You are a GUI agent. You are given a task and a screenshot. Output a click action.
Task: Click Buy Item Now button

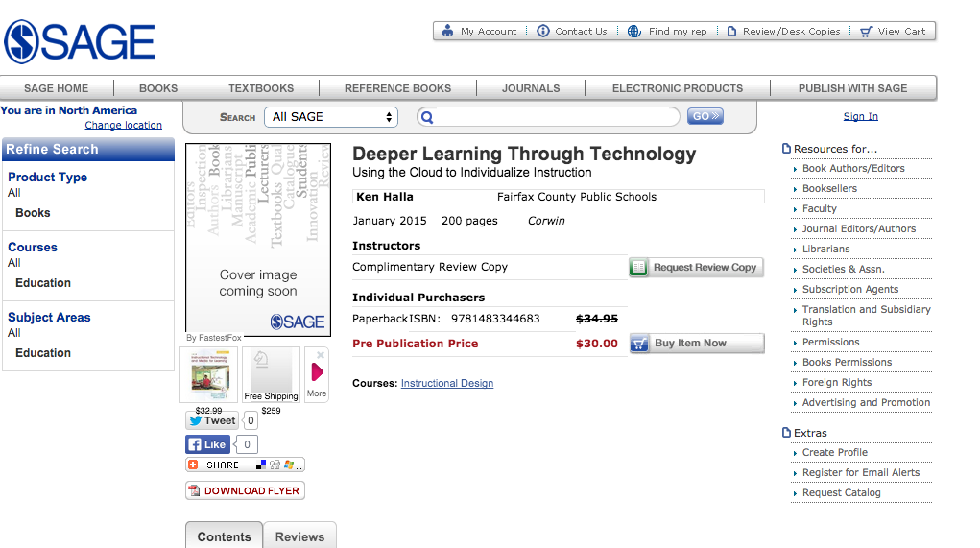point(696,343)
